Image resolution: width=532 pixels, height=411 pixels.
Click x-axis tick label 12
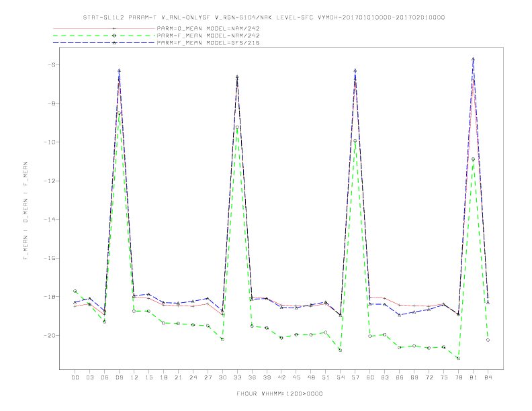coord(134,377)
